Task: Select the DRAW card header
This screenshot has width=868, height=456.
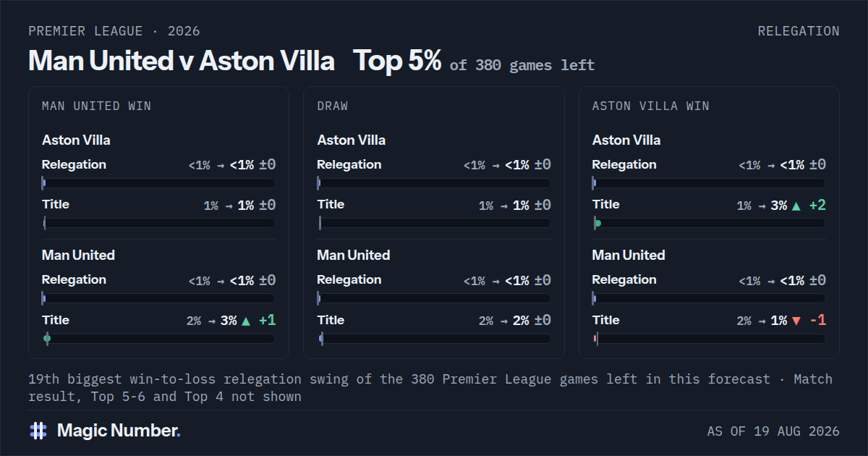Action: click(x=332, y=106)
